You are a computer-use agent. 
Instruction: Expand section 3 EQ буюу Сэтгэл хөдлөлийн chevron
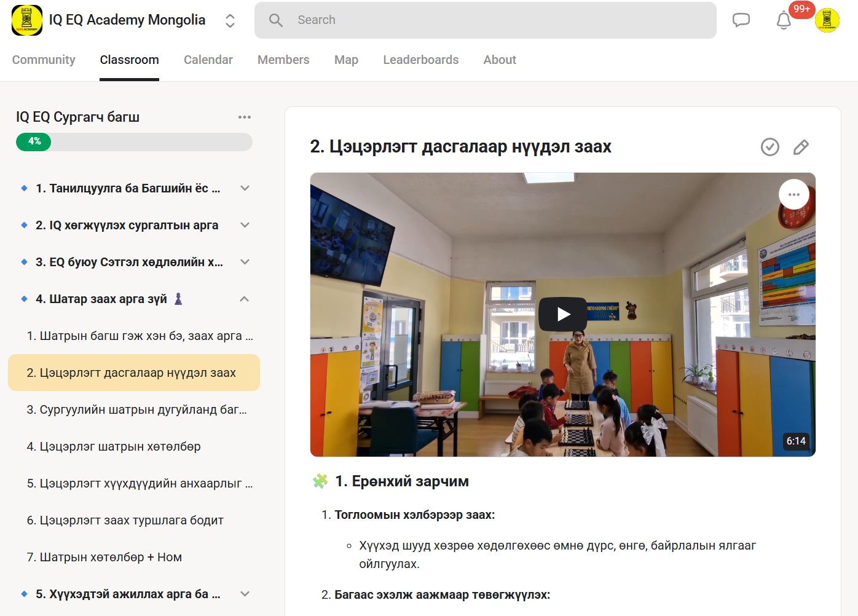(x=245, y=262)
